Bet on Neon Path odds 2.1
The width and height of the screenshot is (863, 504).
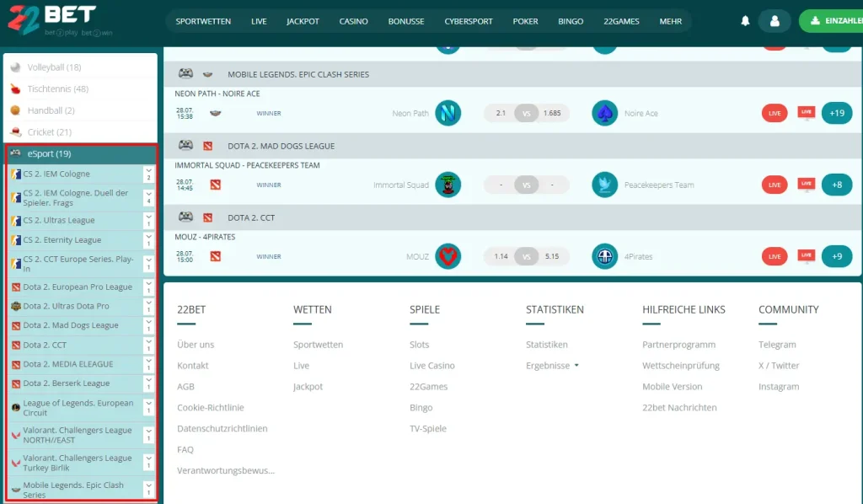(501, 113)
